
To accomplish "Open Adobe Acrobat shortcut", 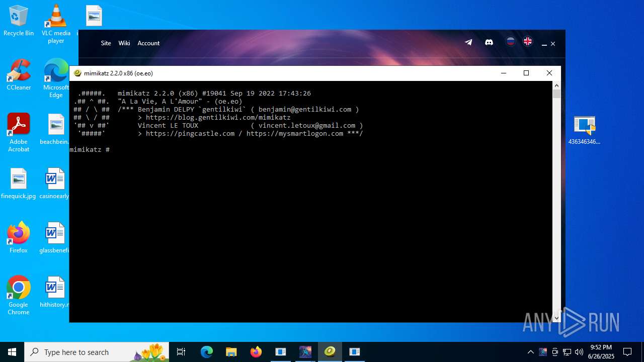I will pyautogui.click(x=19, y=132).
